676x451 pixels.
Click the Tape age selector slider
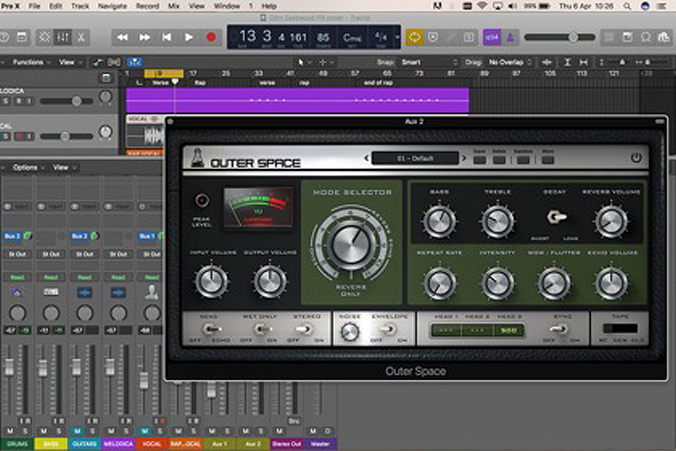pyautogui.click(x=620, y=329)
